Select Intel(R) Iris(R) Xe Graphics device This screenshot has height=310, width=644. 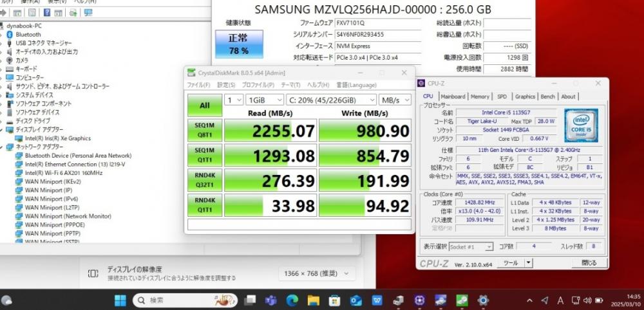coord(58,138)
